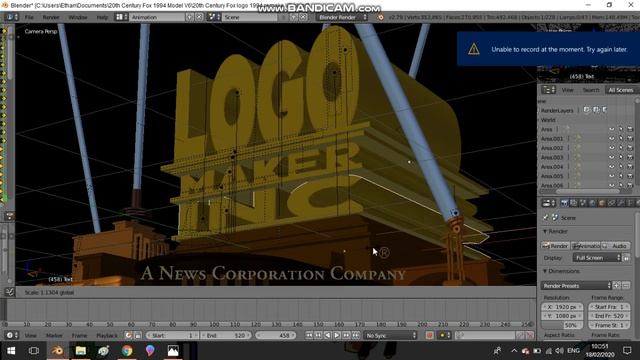Image resolution: width=640 pixels, height=360 pixels.
Task: Toggle visibility eye for Area.001
Action: 611,139
